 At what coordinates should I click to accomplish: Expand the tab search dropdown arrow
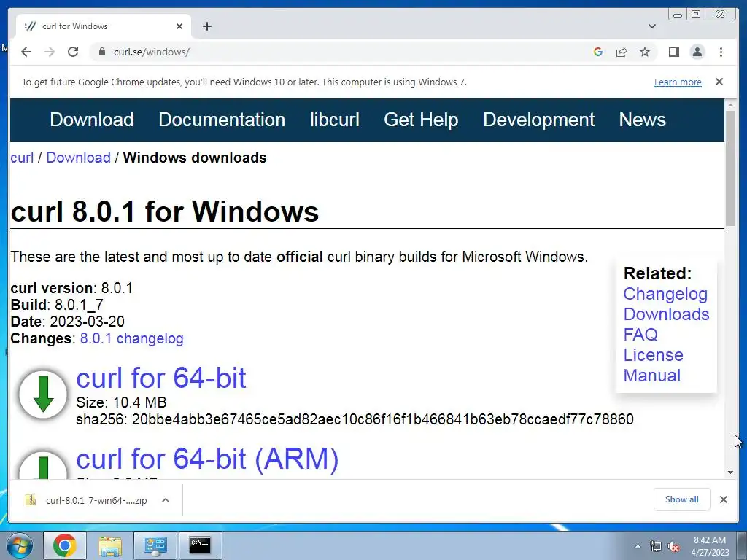[x=651, y=26]
